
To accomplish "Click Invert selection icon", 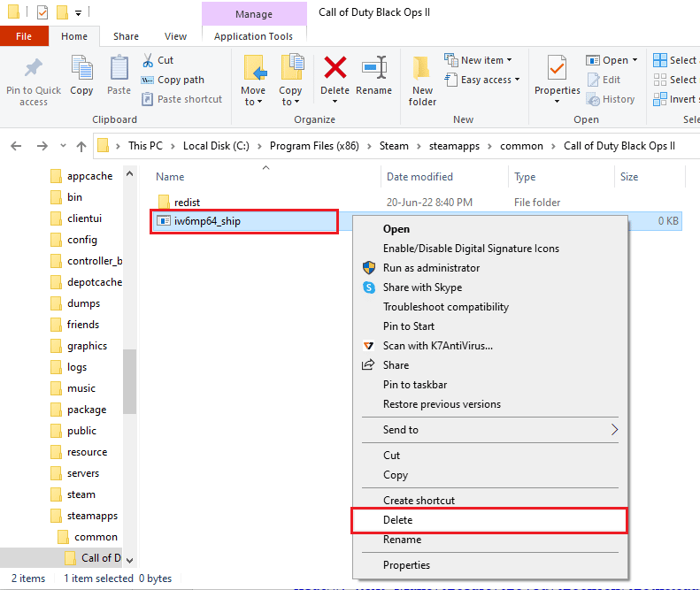I will tap(660, 99).
